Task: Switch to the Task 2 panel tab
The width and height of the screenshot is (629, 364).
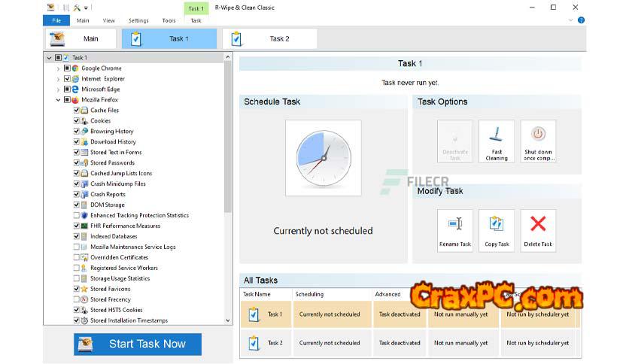Action: point(269,38)
